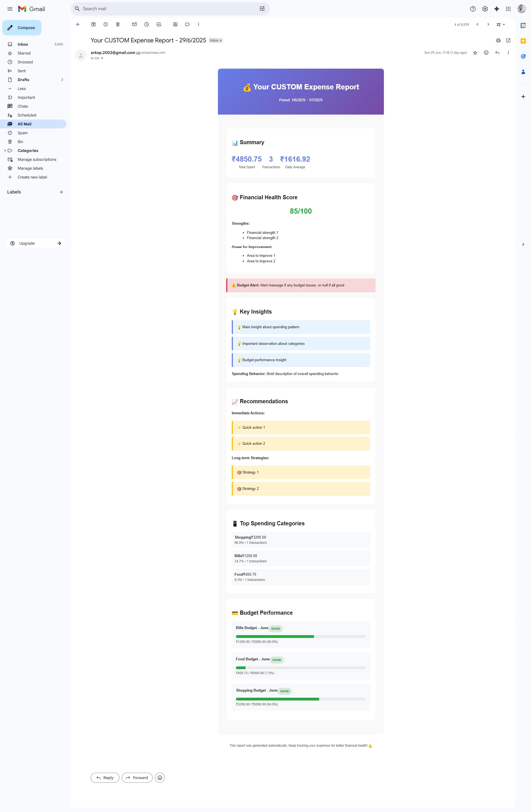Print the email using printer icon
The width and height of the screenshot is (531, 812).
[498, 40]
